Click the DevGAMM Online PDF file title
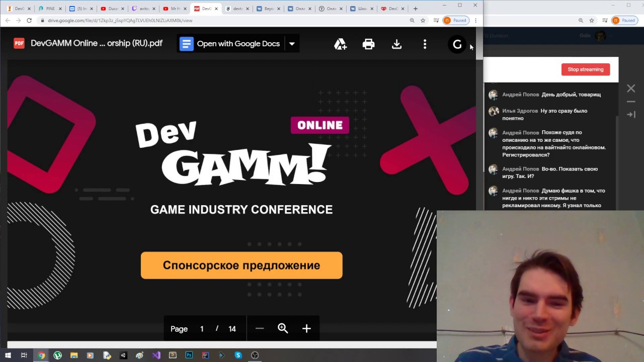644x362 pixels. coord(97,43)
